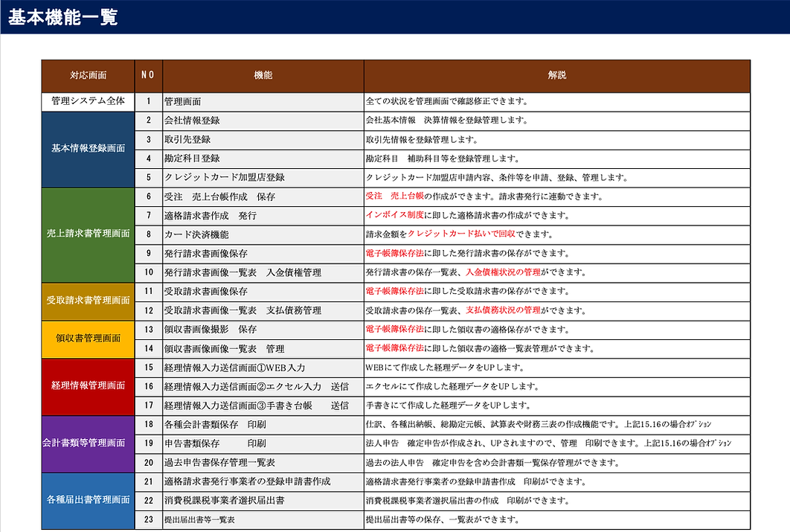Select 適格請求書発行事業者の登録申請書作成 function cell
The image size is (790, 532).
(263, 482)
